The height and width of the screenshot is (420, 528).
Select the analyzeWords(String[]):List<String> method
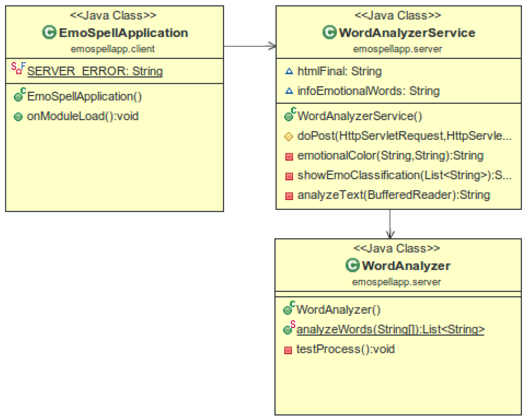pyautogui.click(x=390, y=329)
